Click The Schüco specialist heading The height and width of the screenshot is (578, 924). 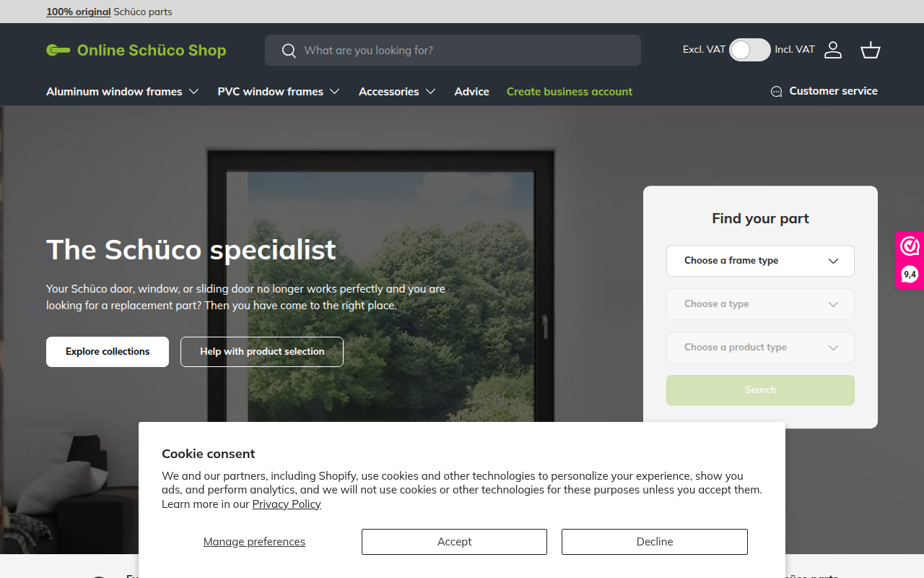pos(191,250)
